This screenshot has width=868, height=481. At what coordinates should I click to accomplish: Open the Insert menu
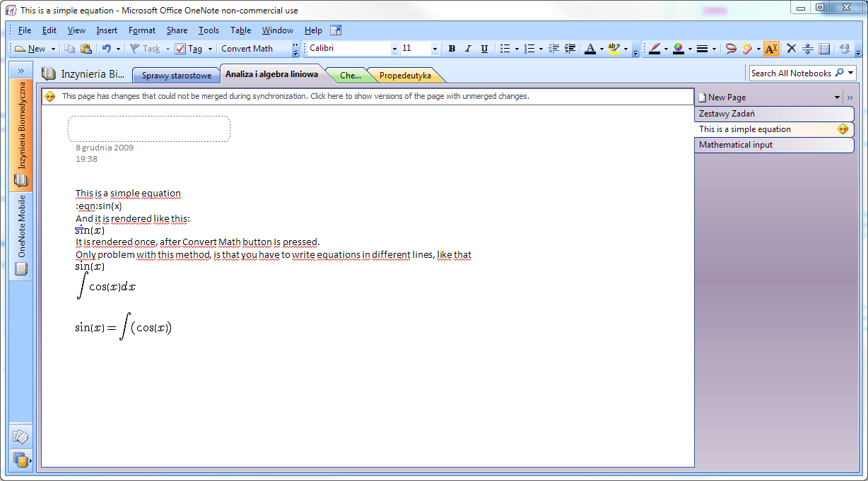click(x=107, y=30)
